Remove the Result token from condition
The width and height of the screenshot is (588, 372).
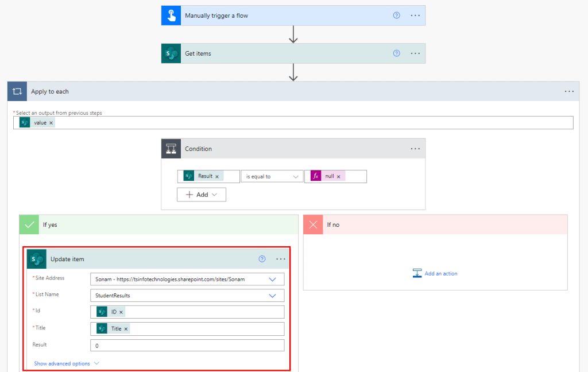216,176
